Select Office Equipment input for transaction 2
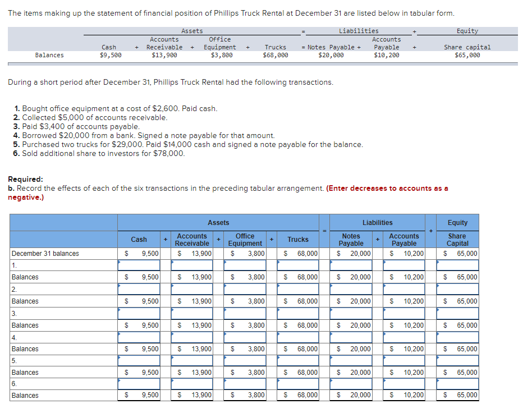532x413 pixels. [245, 289]
